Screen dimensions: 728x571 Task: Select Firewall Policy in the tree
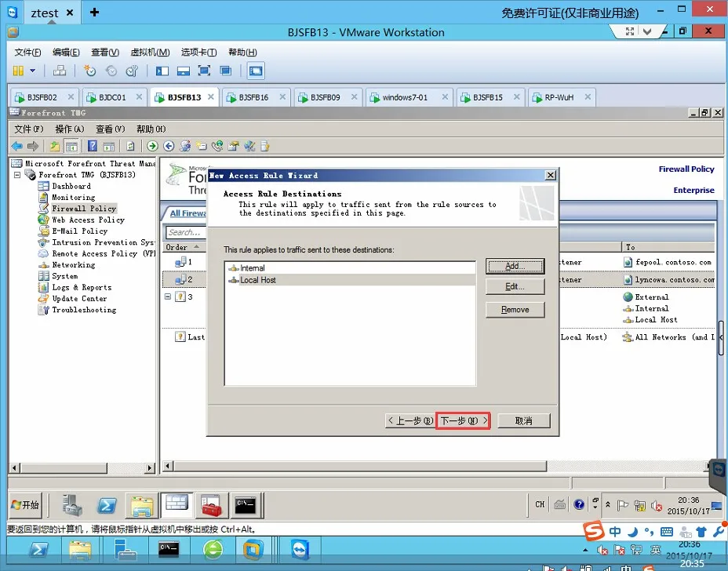coord(84,209)
